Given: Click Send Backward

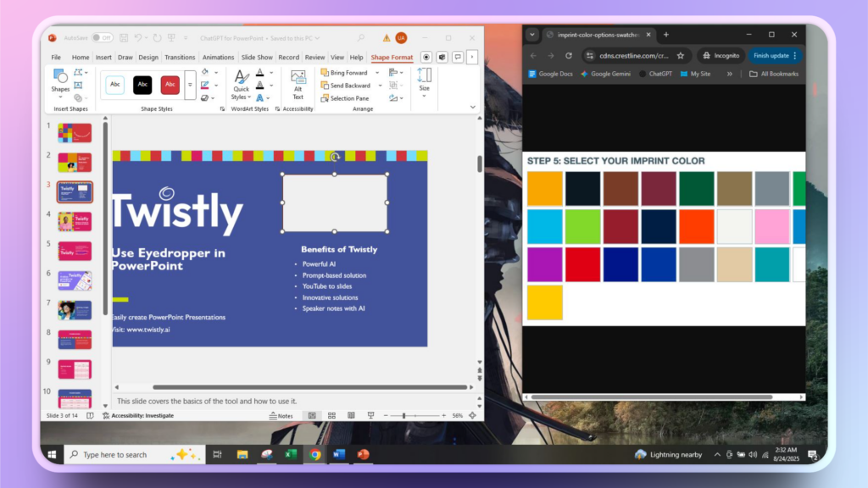Looking at the screenshot, I should (x=346, y=86).
